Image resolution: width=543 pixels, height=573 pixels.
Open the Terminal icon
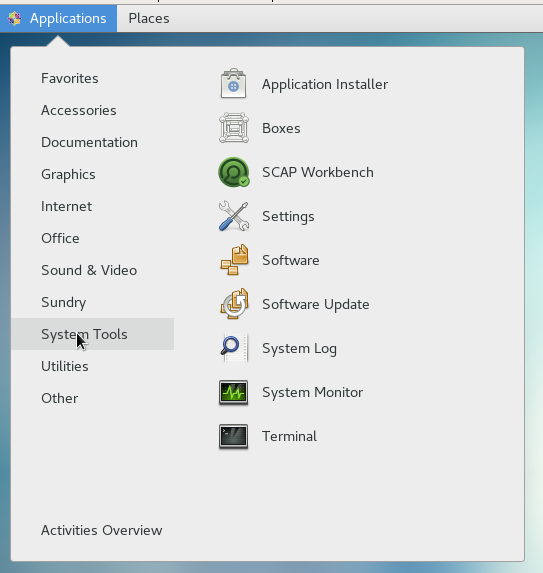[233, 436]
